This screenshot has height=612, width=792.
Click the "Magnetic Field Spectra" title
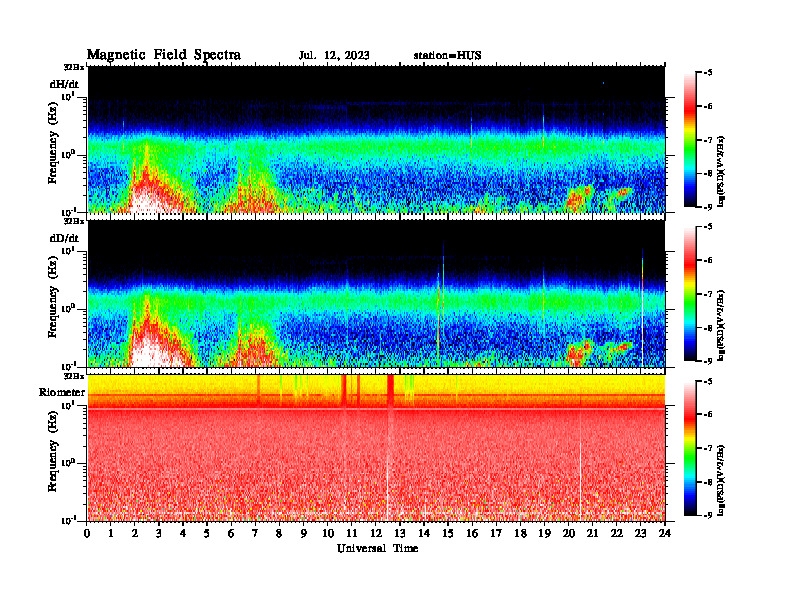click(x=164, y=55)
